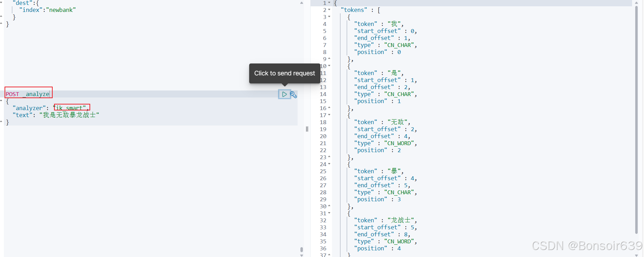Click the "position" : 2 line

click(x=377, y=150)
